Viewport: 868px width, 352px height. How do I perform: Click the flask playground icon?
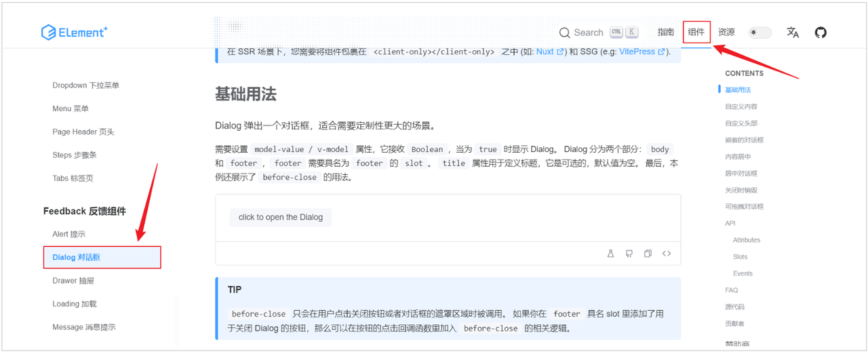click(x=610, y=254)
